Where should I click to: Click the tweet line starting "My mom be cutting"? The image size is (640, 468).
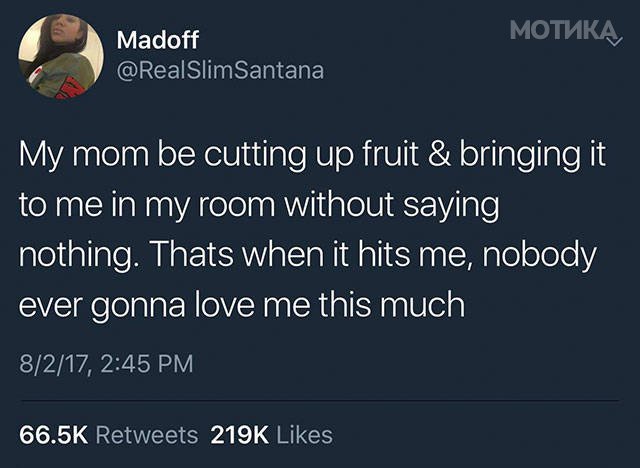(x=312, y=156)
